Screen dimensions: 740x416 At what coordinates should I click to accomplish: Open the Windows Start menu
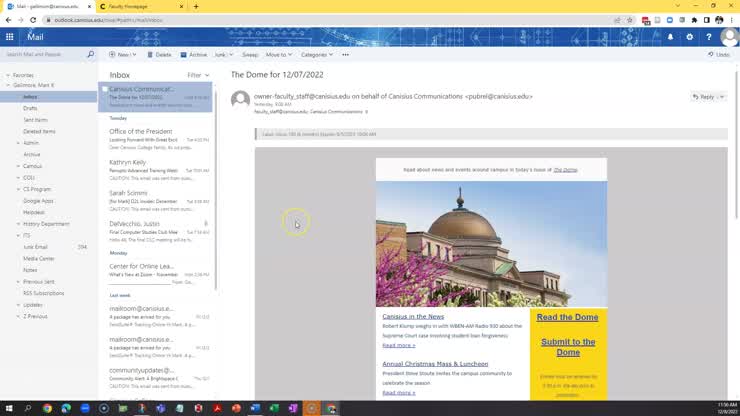[x=8, y=408]
